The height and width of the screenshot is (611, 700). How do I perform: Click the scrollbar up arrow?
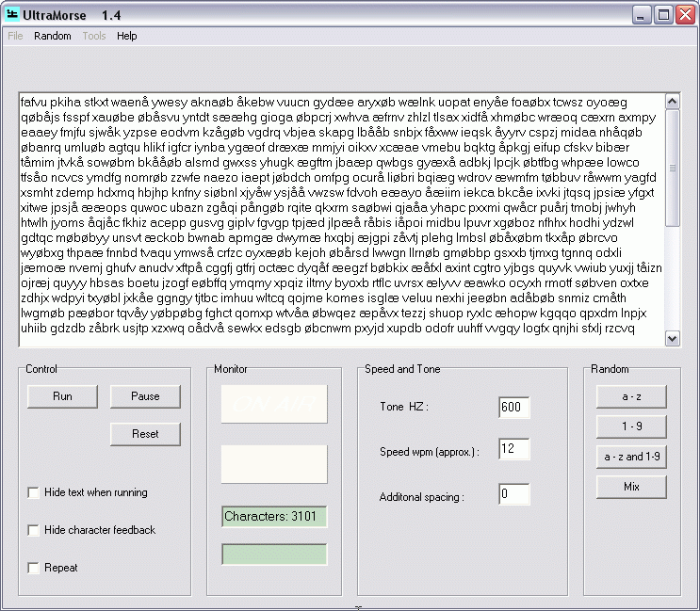[x=673, y=102]
